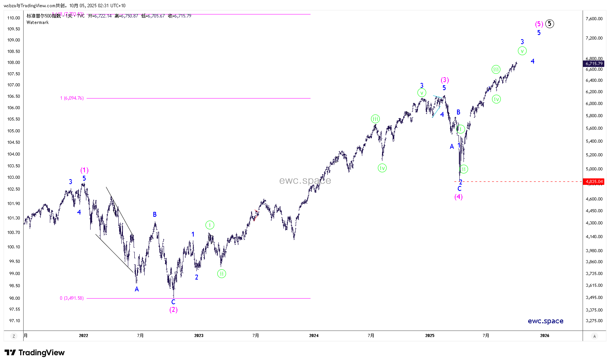610x364 pixels.
Task: Click the circled black 5 wave label
Action: (x=549, y=24)
